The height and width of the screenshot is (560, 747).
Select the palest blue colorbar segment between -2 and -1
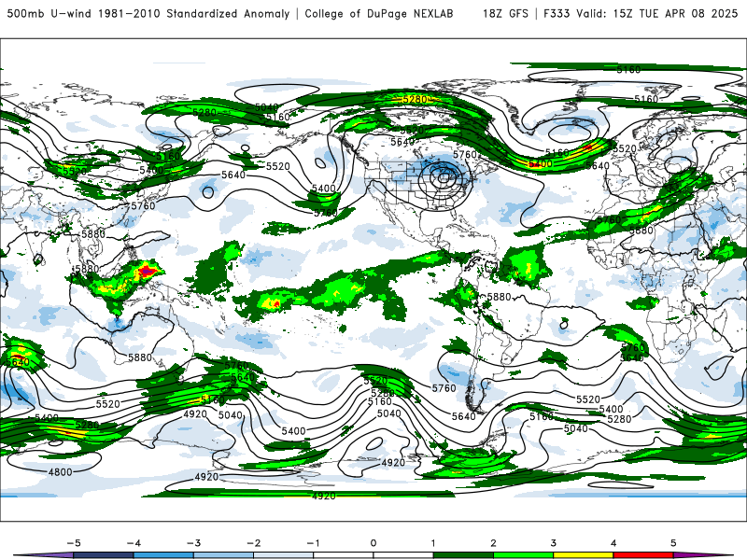pyautogui.click(x=284, y=555)
